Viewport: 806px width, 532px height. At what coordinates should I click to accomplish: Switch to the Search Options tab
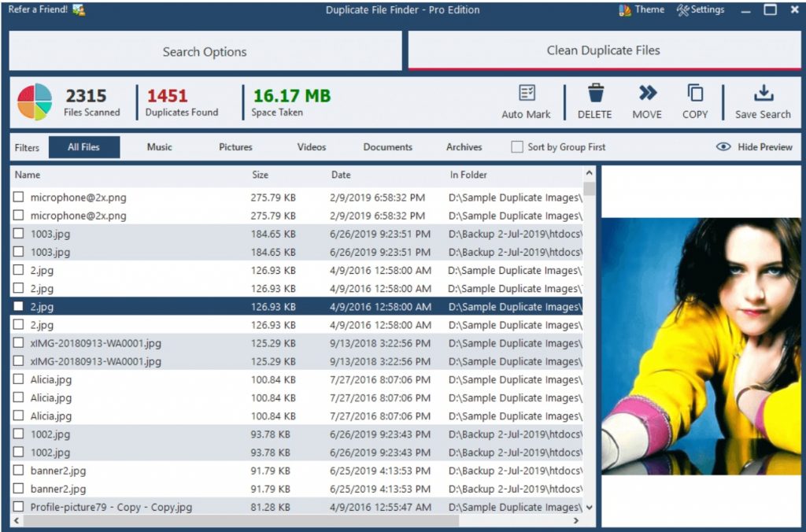pyautogui.click(x=205, y=52)
